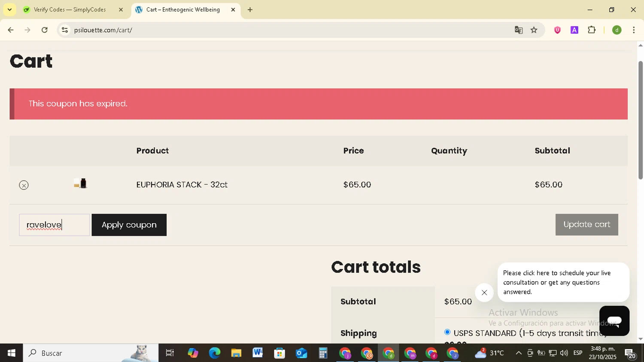Image resolution: width=644 pixels, height=362 pixels.
Task: Open the uBlock shield extension
Action: pyautogui.click(x=557, y=30)
